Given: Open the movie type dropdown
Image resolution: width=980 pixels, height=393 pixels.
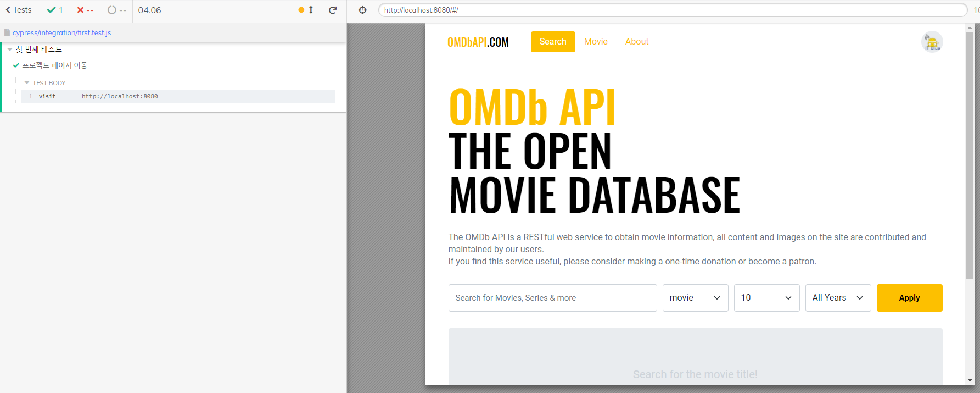Looking at the screenshot, I should pyautogui.click(x=695, y=298).
